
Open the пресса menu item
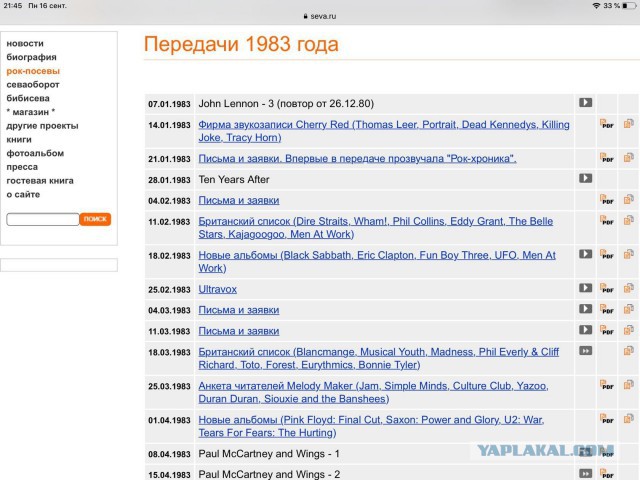22,167
